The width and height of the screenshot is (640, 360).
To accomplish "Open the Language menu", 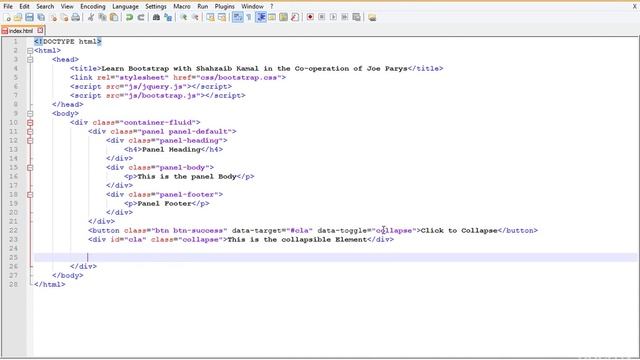I will coord(125,7).
